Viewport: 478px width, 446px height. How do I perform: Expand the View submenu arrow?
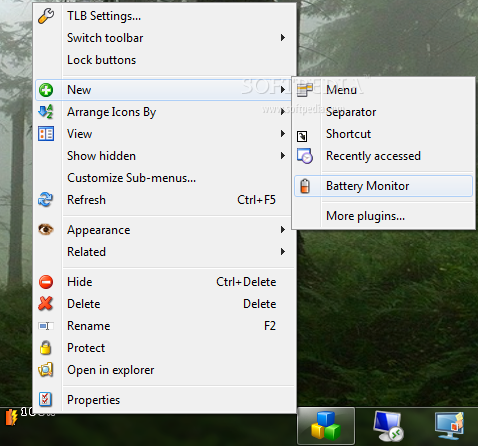[283, 134]
